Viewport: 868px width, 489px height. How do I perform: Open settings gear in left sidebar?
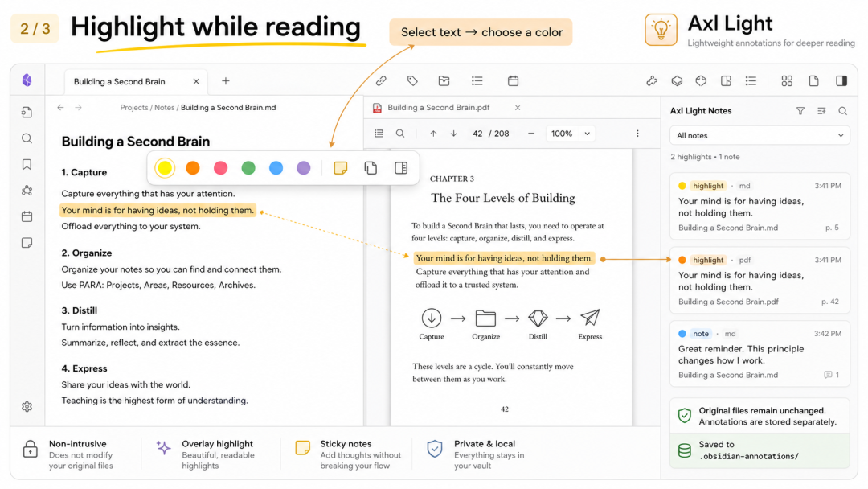27,406
